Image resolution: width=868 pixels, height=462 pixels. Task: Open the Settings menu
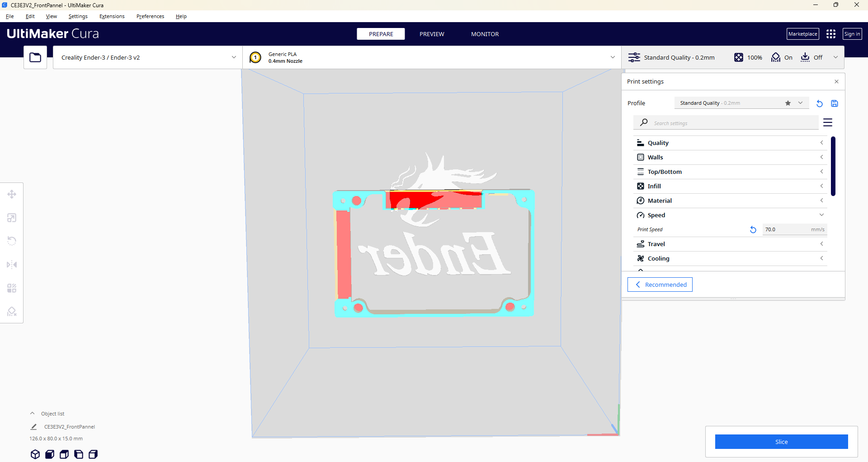tap(78, 16)
